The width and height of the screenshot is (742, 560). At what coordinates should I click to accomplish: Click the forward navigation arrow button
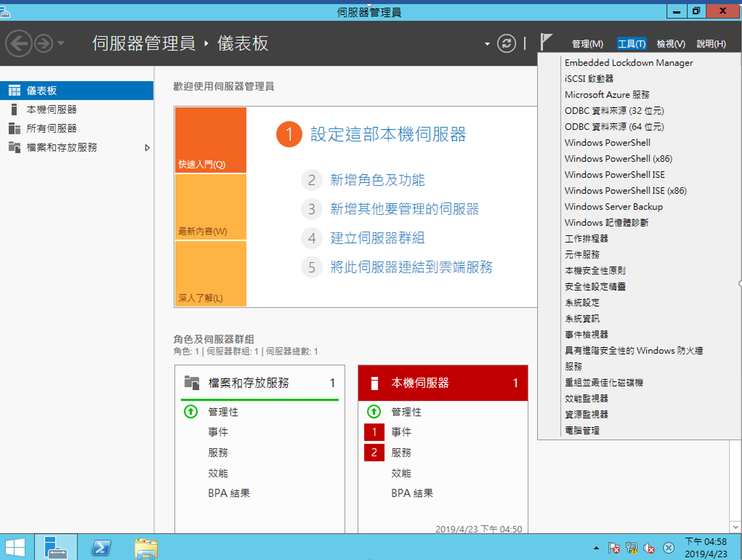coord(44,43)
